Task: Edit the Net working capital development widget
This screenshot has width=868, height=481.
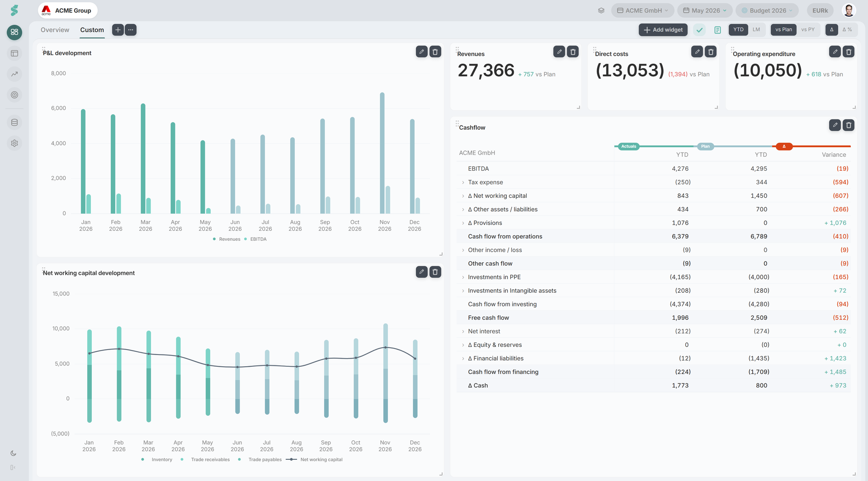Action: click(421, 272)
